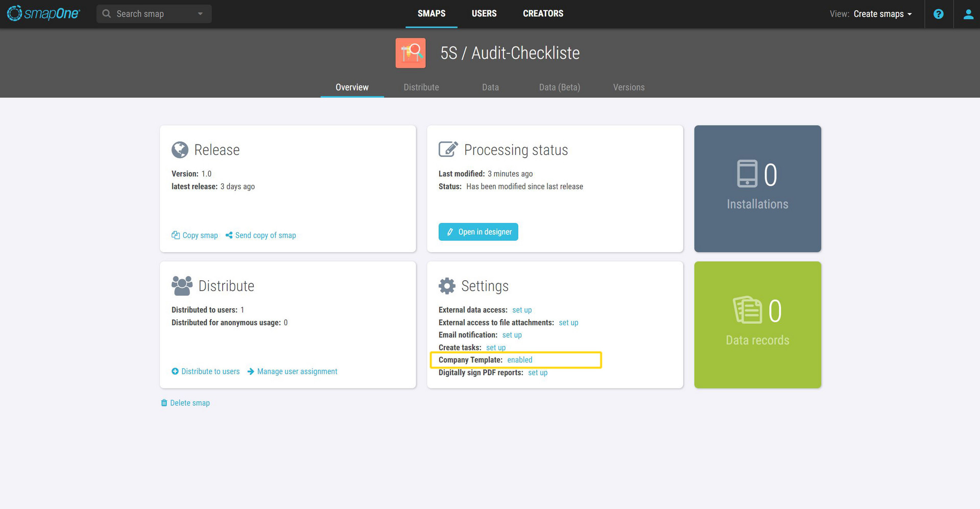The height and width of the screenshot is (509, 980).
Task: Click the Processing status edit icon
Action: [448, 149]
